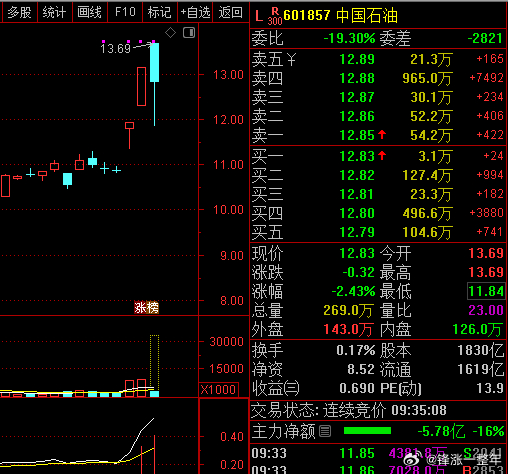Click the 股本 value 1830亿
The width and height of the screenshot is (508, 474).
480,351
